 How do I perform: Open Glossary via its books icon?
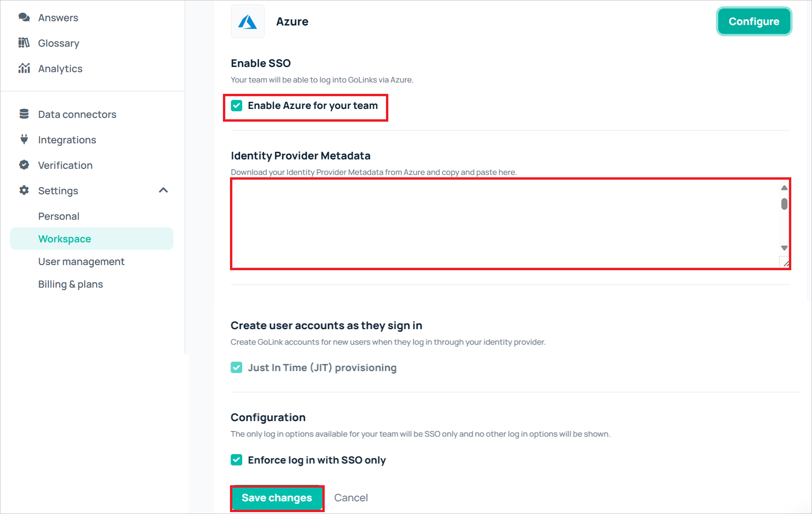tap(24, 43)
